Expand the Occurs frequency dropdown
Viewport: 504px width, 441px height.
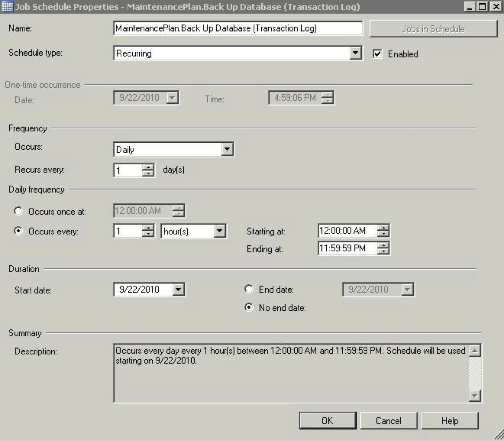(x=227, y=149)
